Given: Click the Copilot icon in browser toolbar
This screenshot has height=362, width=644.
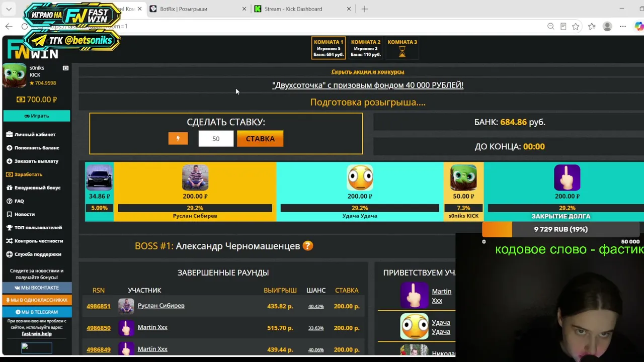Looking at the screenshot, I should 639,26.
